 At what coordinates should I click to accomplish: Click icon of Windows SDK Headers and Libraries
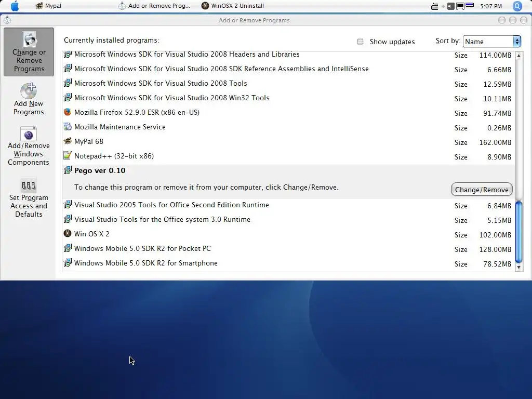68,54
